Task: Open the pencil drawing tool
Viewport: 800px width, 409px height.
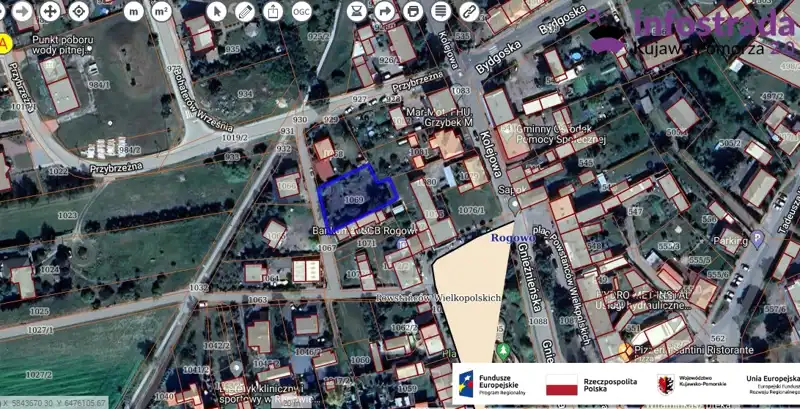Action: click(245, 12)
